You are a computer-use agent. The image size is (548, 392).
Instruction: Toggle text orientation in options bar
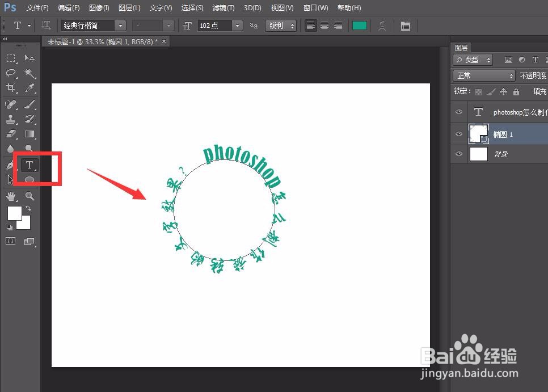pyautogui.click(x=46, y=26)
